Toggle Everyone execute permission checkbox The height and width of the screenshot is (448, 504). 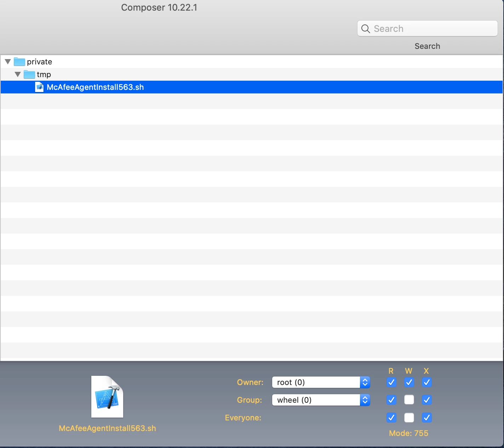click(426, 418)
